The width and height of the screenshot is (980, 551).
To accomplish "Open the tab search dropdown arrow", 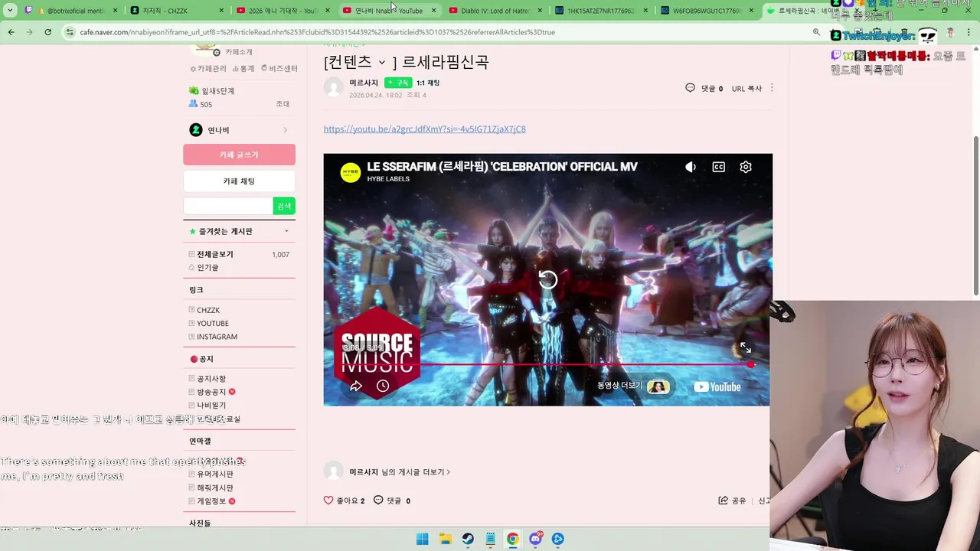I will point(10,11).
